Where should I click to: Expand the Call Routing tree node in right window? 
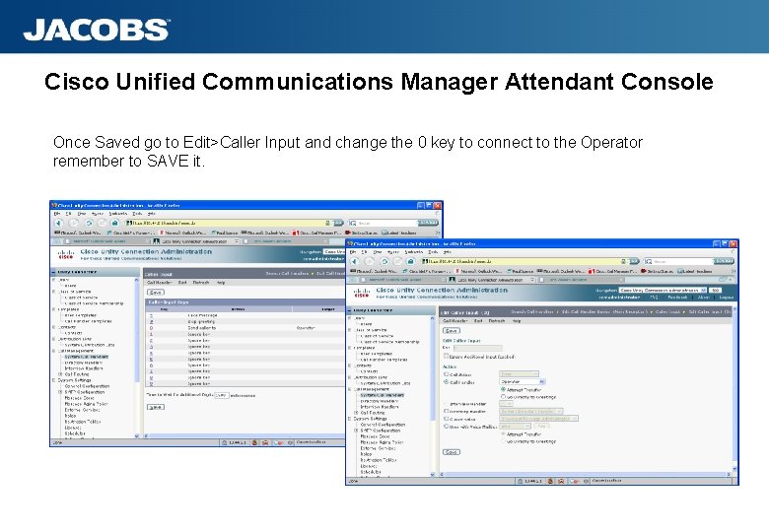coord(356,413)
